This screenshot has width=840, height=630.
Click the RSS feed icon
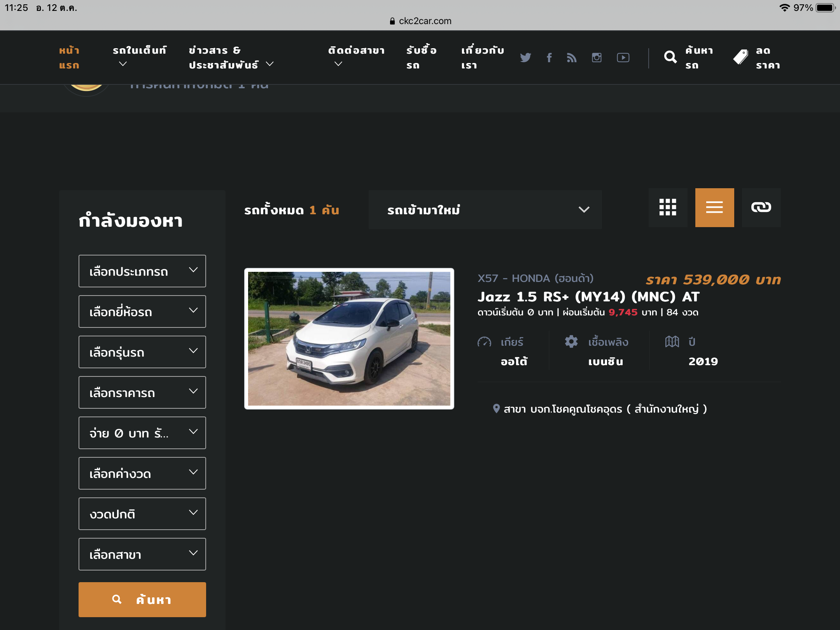point(572,58)
